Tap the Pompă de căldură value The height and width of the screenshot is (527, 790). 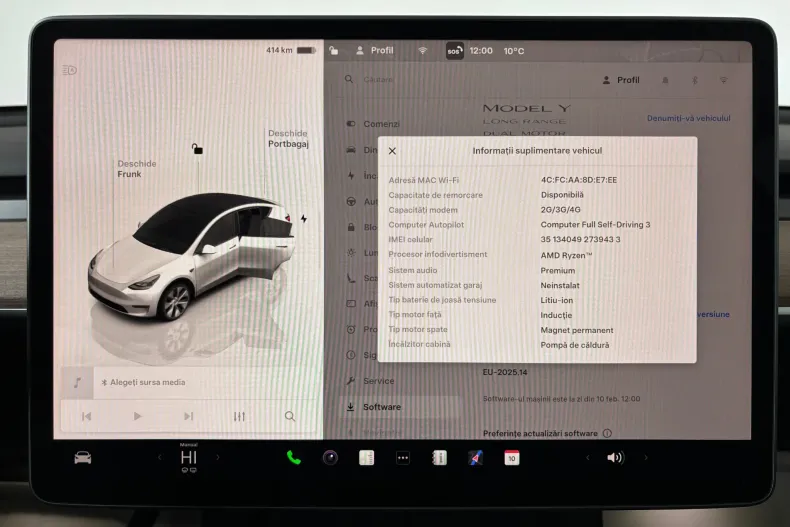(x=574, y=345)
